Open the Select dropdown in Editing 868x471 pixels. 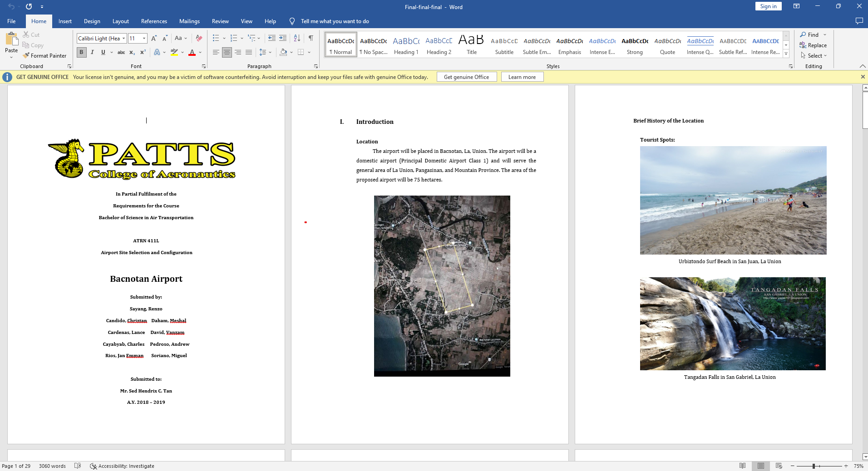pos(813,56)
